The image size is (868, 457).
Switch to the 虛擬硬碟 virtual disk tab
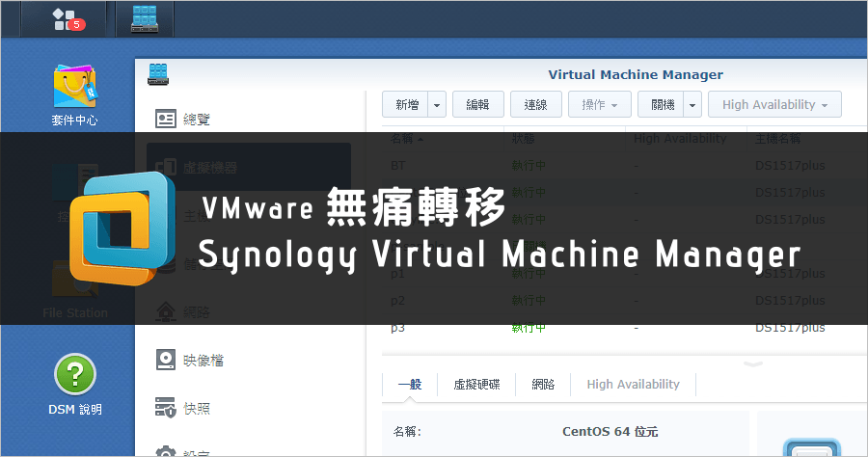[x=476, y=385]
